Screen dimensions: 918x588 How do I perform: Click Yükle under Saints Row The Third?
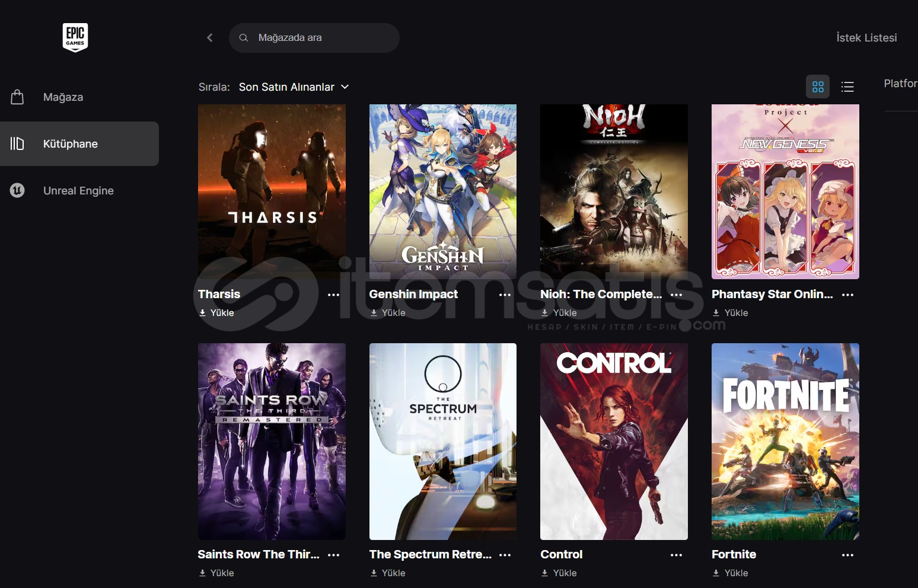click(216, 573)
